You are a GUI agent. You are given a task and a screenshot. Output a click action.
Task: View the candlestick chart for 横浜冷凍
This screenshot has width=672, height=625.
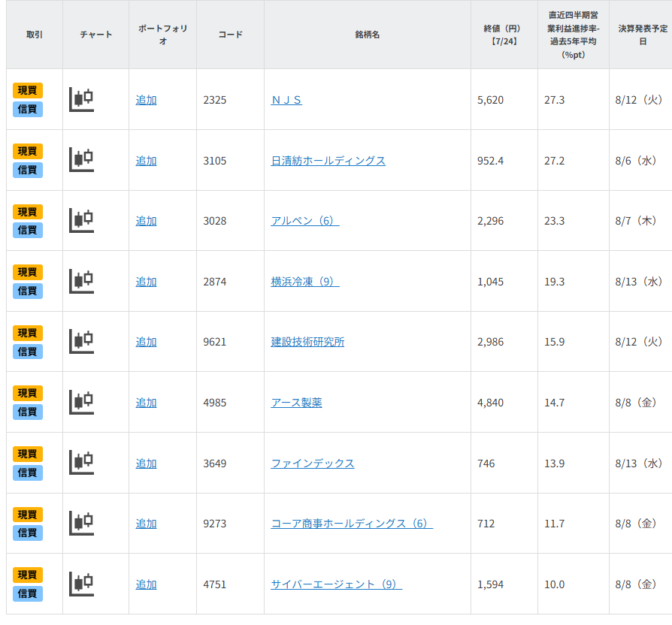(x=81, y=281)
